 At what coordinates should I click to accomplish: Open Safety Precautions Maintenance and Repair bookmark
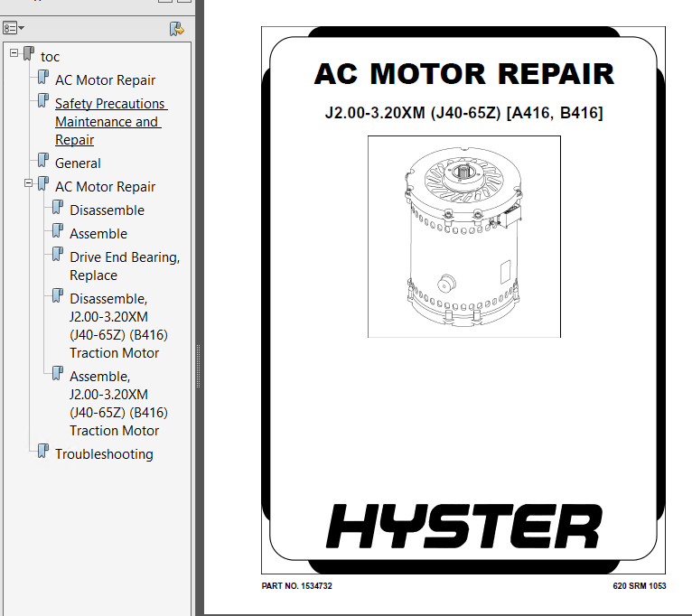pyautogui.click(x=111, y=122)
